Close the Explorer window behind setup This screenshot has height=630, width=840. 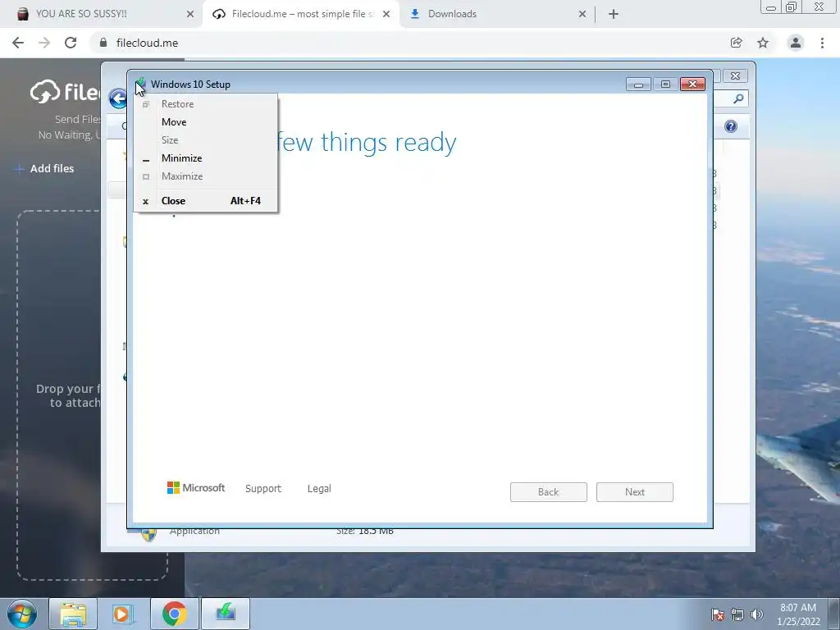click(735, 76)
